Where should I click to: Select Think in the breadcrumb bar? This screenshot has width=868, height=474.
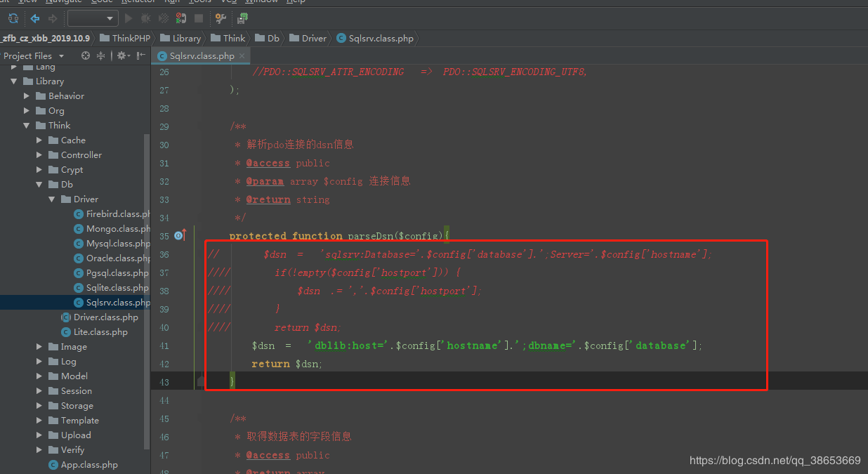228,38
